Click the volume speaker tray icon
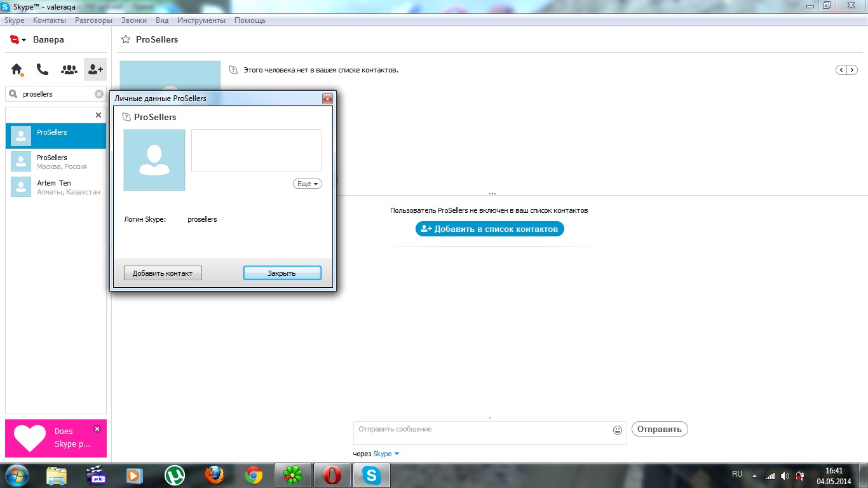The image size is (868, 488). 785,475
